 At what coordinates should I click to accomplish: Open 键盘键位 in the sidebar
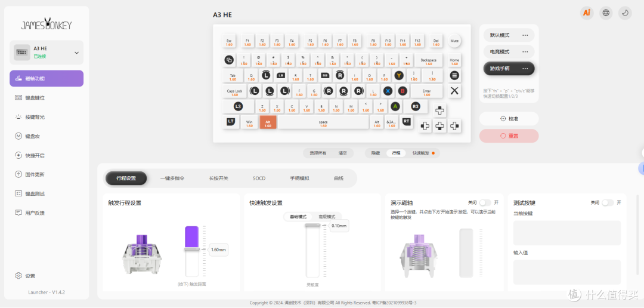47,98
